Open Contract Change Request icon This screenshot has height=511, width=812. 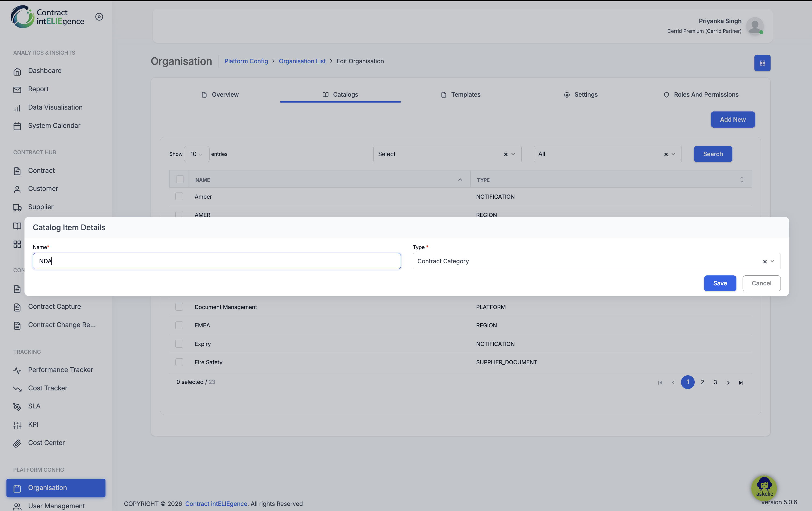(17, 325)
